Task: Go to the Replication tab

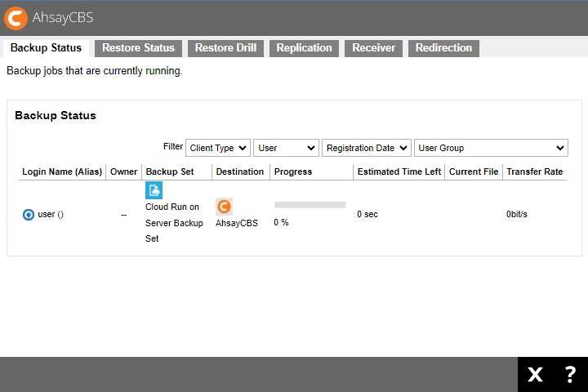Action: [304, 48]
